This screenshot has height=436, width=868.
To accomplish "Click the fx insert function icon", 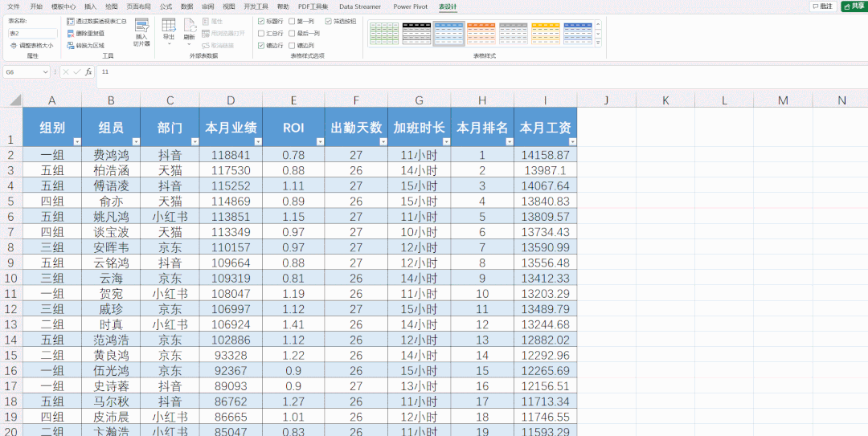I will 88,72.
